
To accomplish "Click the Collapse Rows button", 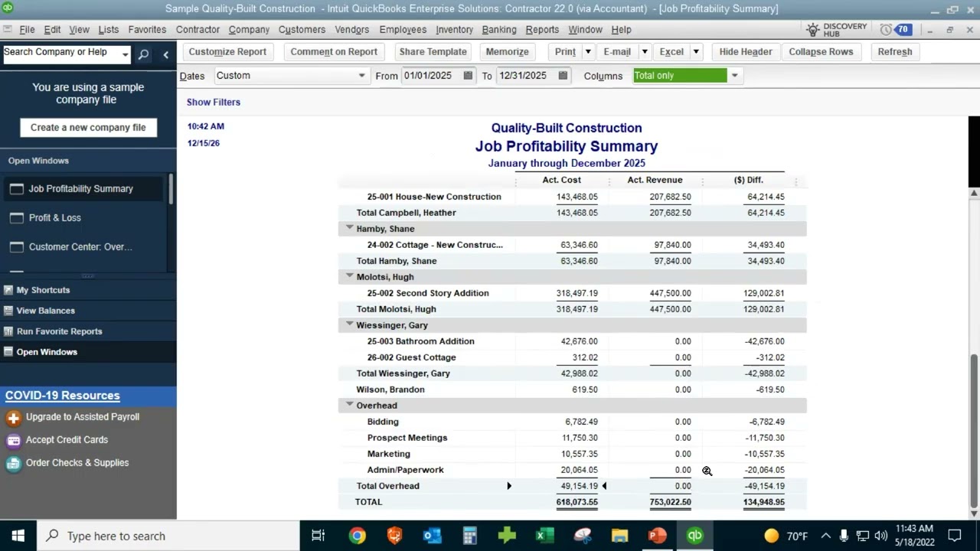I will [821, 52].
